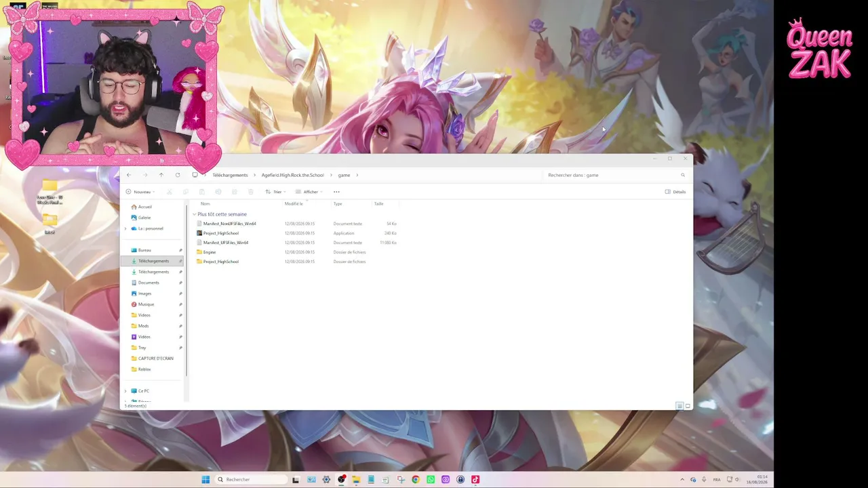The width and height of the screenshot is (868, 488).
Task: Show hidden system tray icons chevron
Action: click(x=682, y=480)
